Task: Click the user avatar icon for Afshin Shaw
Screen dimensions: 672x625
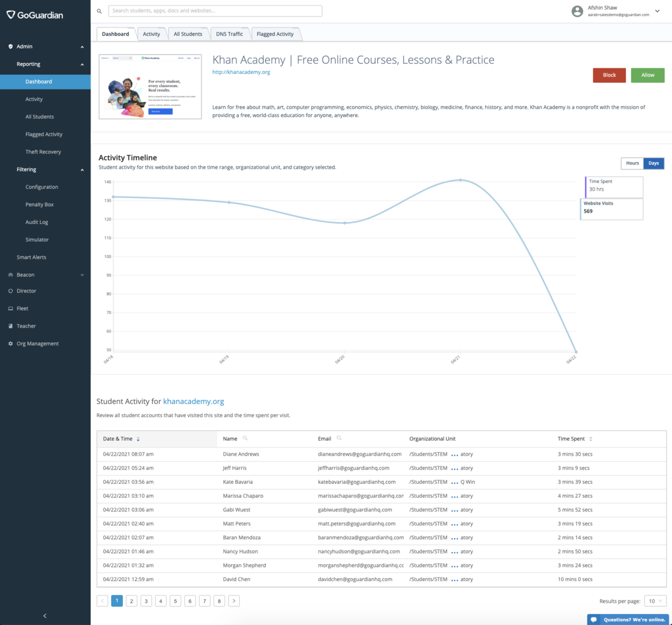Action: click(x=577, y=11)
